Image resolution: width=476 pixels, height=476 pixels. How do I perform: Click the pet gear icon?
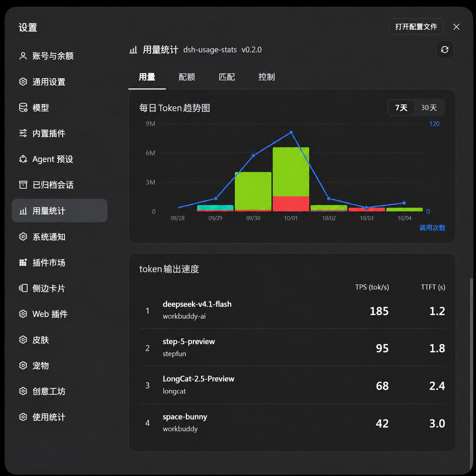(x=23, y=366)
